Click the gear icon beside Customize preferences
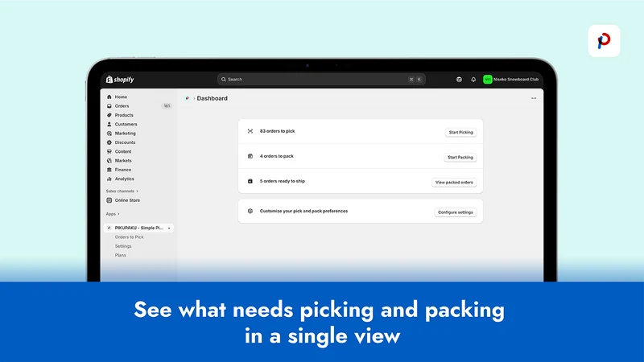The width and height of the screenshot is (644, 362). click(250, 211)
